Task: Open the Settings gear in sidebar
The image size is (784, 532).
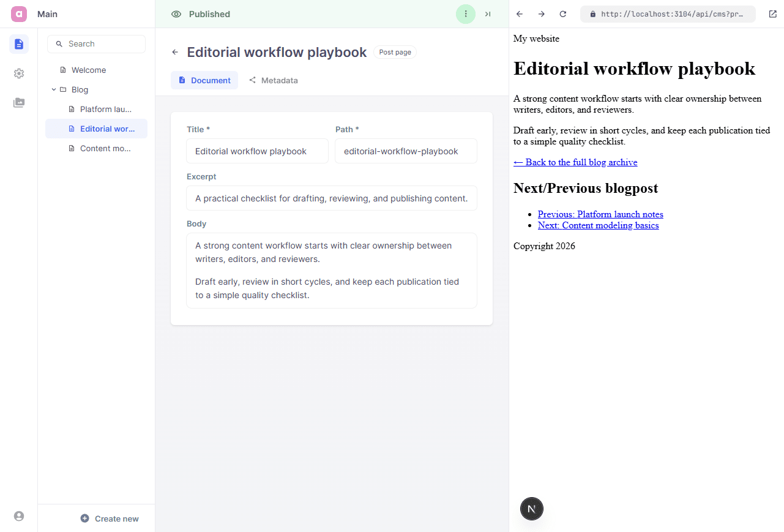Action: [19, 73]
